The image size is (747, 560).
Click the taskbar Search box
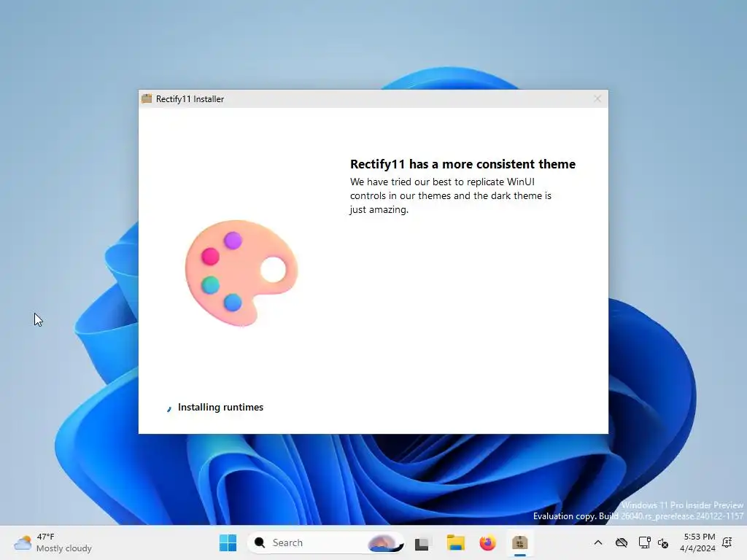click(325, 542)
